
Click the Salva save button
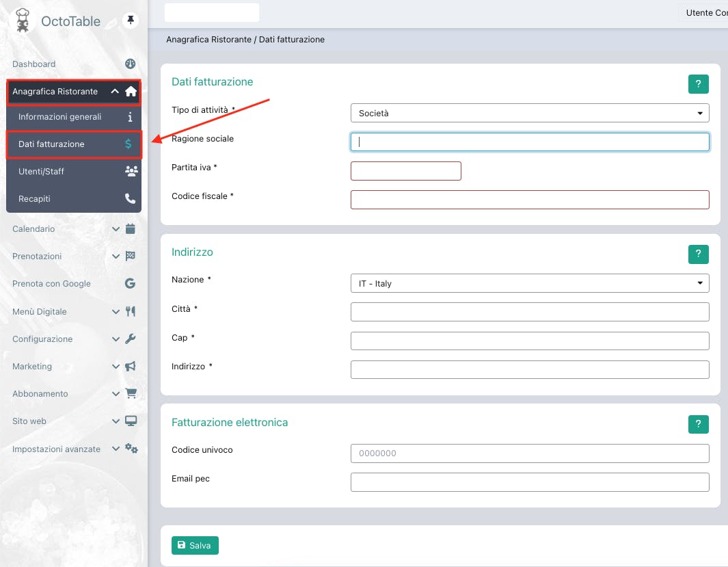(x=195, y=545)
